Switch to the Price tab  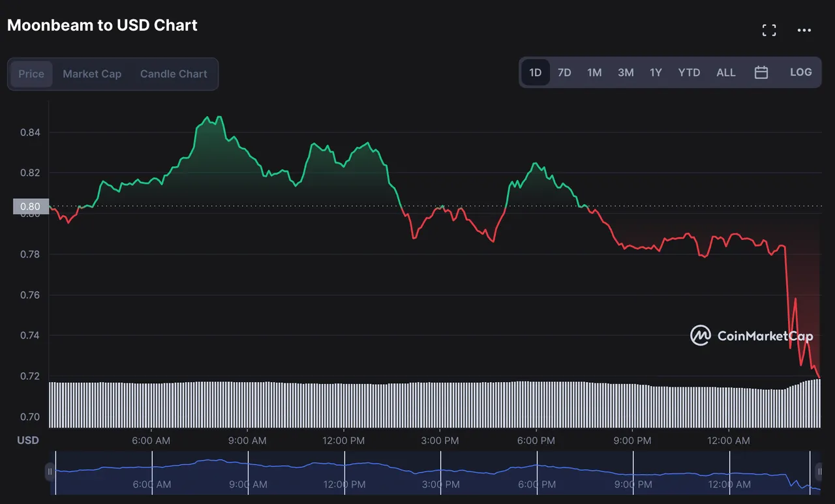[31, 74]
